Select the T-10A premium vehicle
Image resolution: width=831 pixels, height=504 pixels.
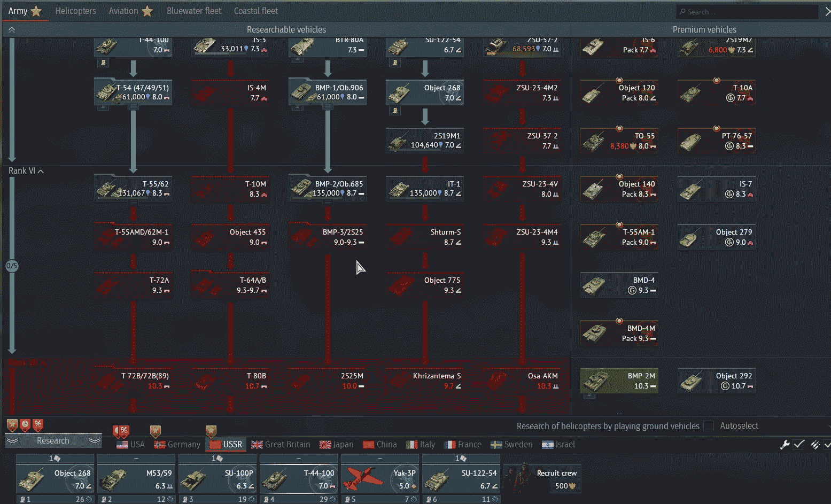(x=717, y=92)
